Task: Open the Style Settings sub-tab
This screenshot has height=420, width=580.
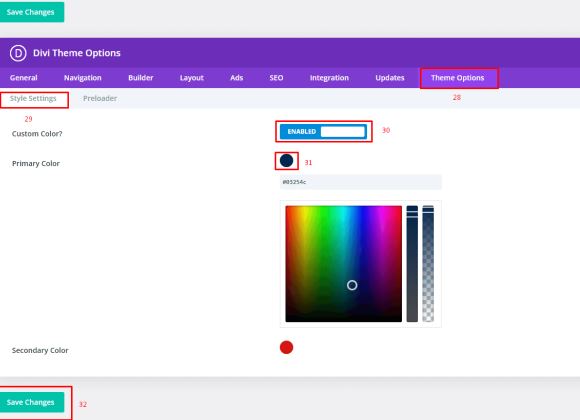Action: click(x=33, y=98)
